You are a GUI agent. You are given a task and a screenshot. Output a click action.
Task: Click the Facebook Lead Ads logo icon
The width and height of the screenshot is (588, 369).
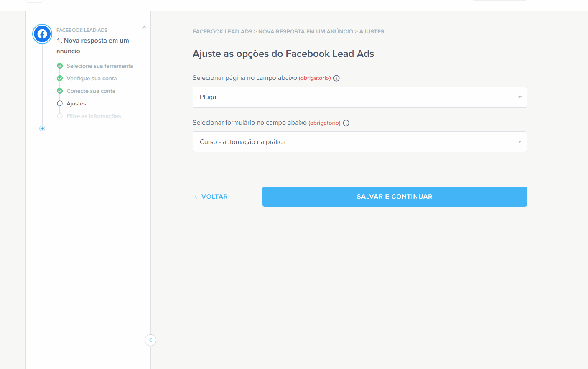coord(42,34)
